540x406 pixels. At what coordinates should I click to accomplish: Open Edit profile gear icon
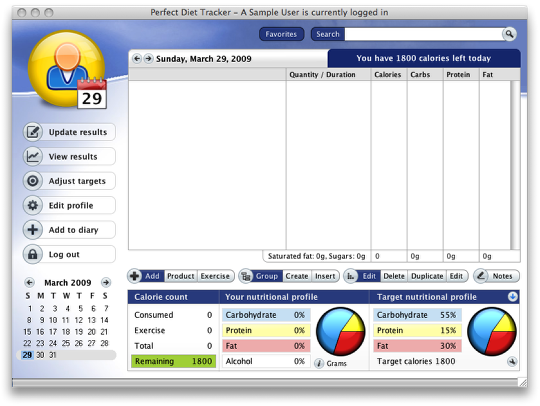[x=33, y=205]
